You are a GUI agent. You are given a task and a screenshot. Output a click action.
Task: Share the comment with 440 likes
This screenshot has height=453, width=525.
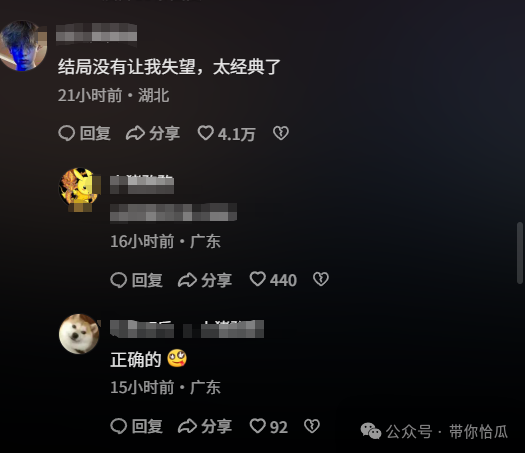coord(205,280)
